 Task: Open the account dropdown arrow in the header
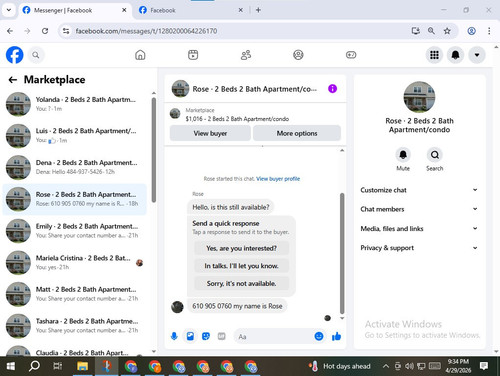click(477, 55)
